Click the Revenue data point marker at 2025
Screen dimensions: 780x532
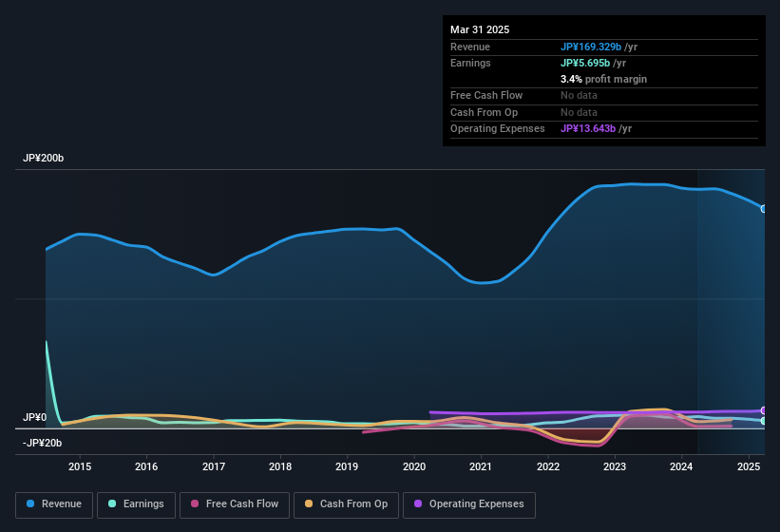(x=764, y=209)
